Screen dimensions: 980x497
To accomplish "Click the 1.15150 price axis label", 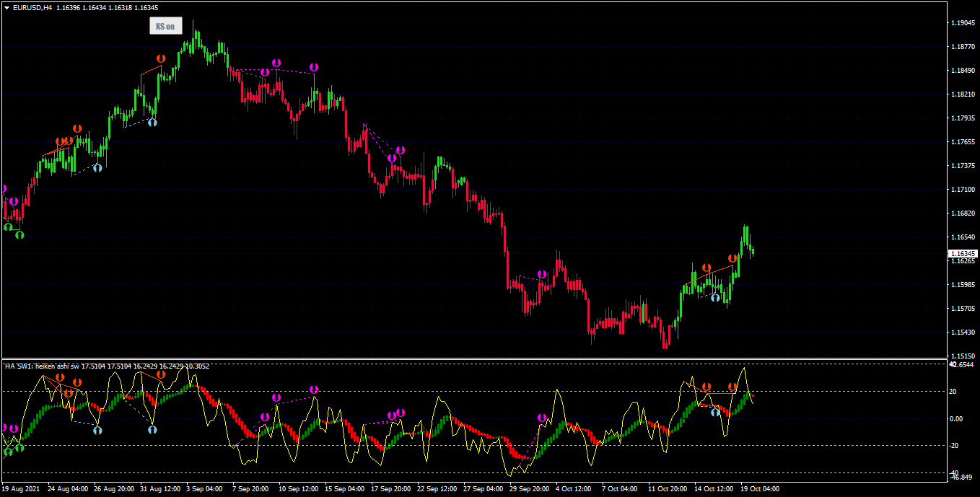I will [x=962, y=356].
